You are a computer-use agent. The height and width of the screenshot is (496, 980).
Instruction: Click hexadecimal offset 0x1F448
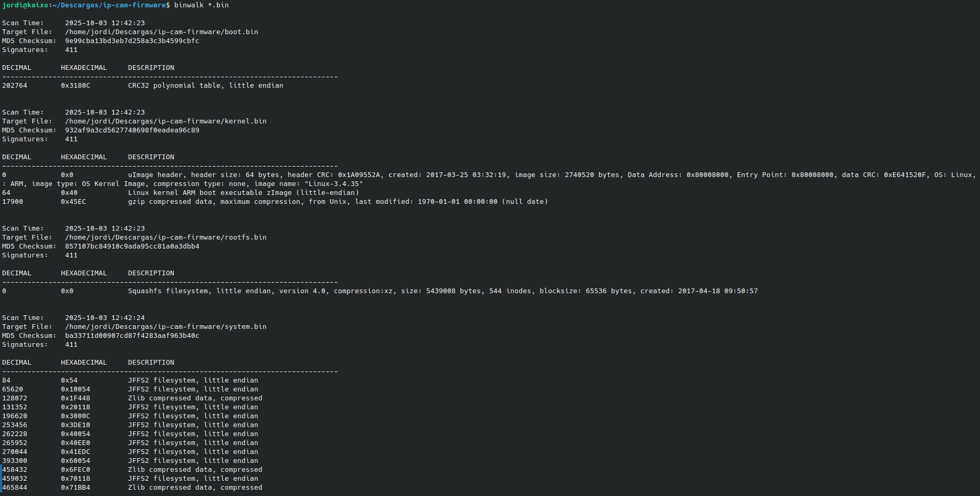(75, 398)
